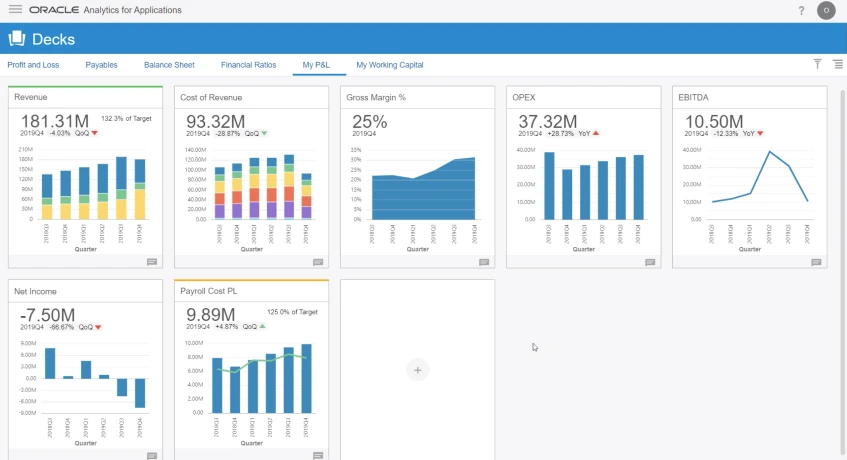Image resolution: width=847 pixels, height=460 pixels.
Task: Click the 25% gross margin value
Action: tap(369, 121)
